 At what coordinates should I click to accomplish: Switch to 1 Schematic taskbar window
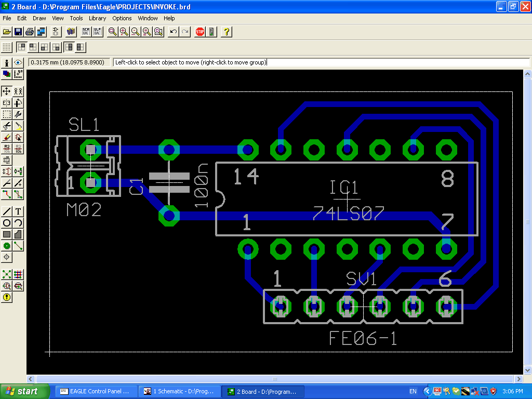click(x=180, y=391)
